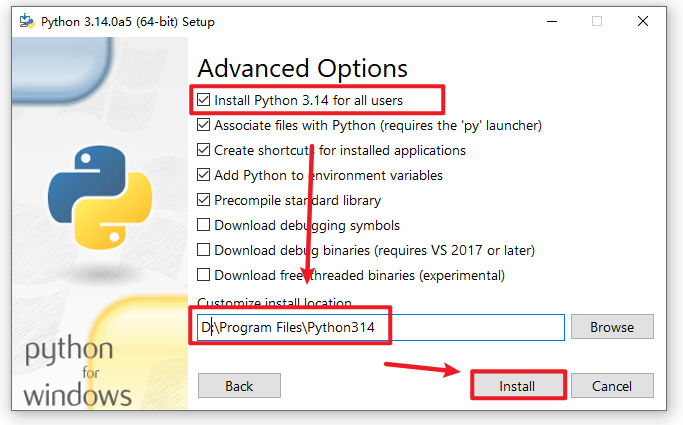Cancel the Python setup
Image resolution: width=683 pixels, height=425 pixels.
point(612,386)
